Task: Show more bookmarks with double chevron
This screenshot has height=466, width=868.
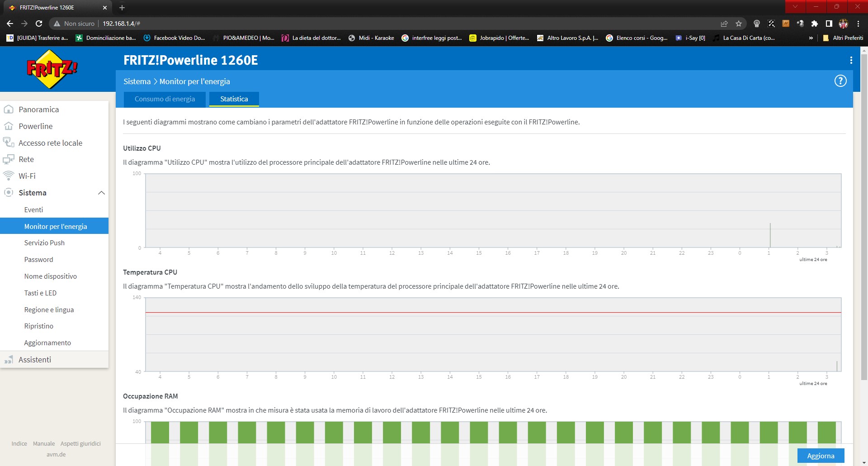Action: point(811,38)
